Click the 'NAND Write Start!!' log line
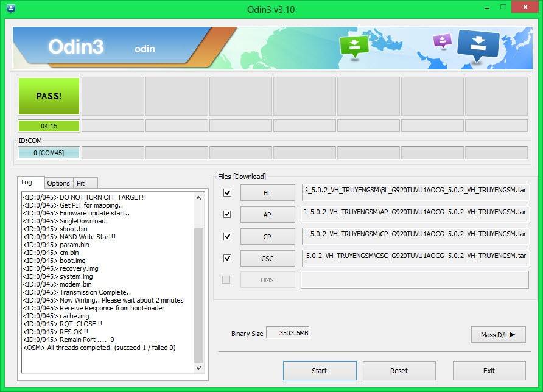Screen dimensions: 543x392 pos(69,237)
